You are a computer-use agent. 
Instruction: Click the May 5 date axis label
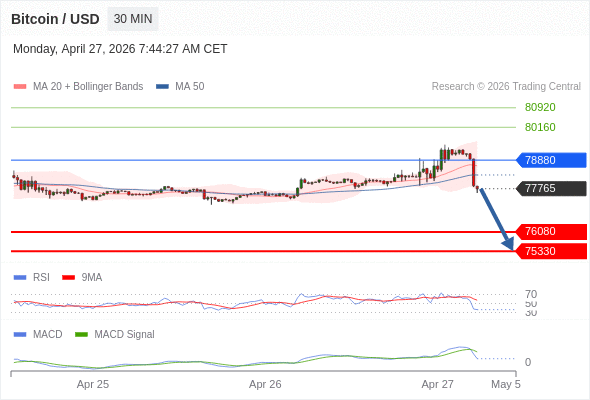coord(506,384)
